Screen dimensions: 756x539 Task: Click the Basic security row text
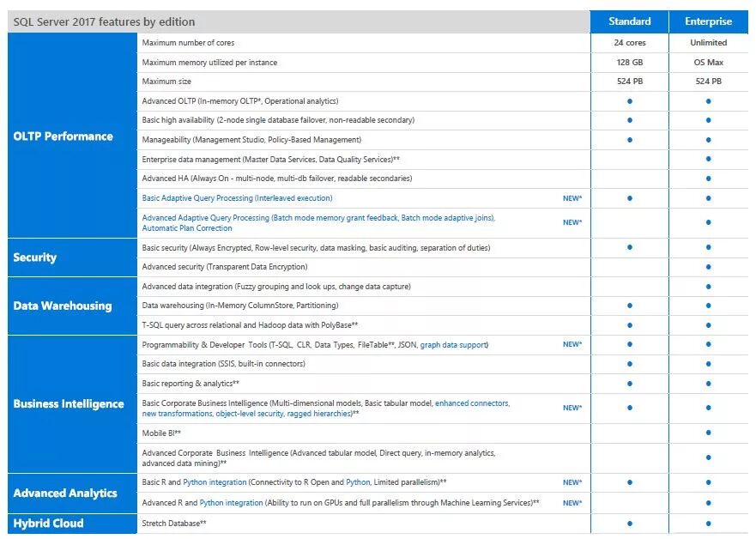316,248
